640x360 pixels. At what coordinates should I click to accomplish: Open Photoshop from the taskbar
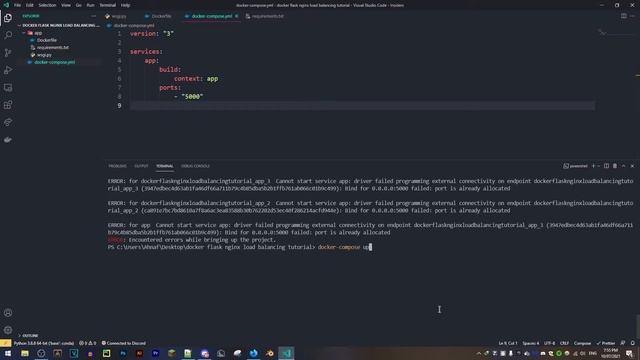click(x=123, y=353)
